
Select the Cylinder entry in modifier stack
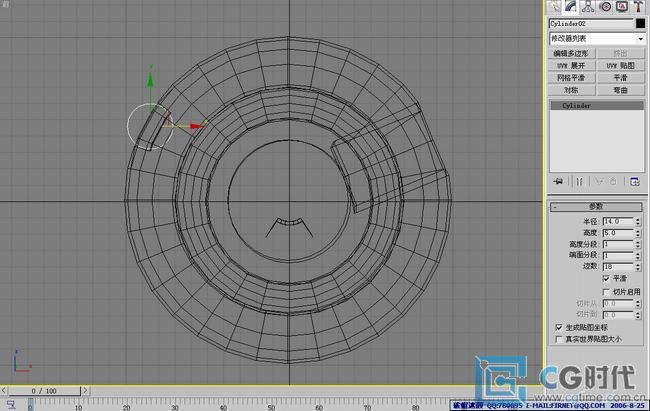597,106
